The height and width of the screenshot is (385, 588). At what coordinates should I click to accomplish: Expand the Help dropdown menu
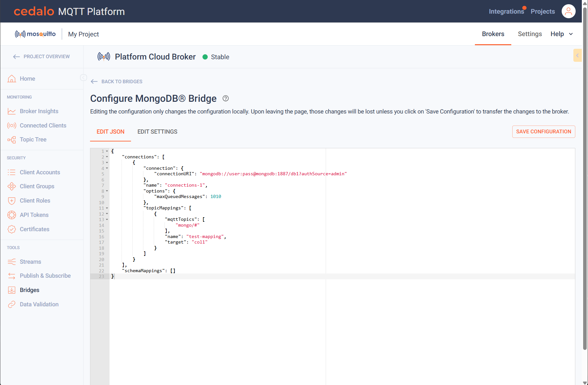pyautogui.click(x=562, y=34)
